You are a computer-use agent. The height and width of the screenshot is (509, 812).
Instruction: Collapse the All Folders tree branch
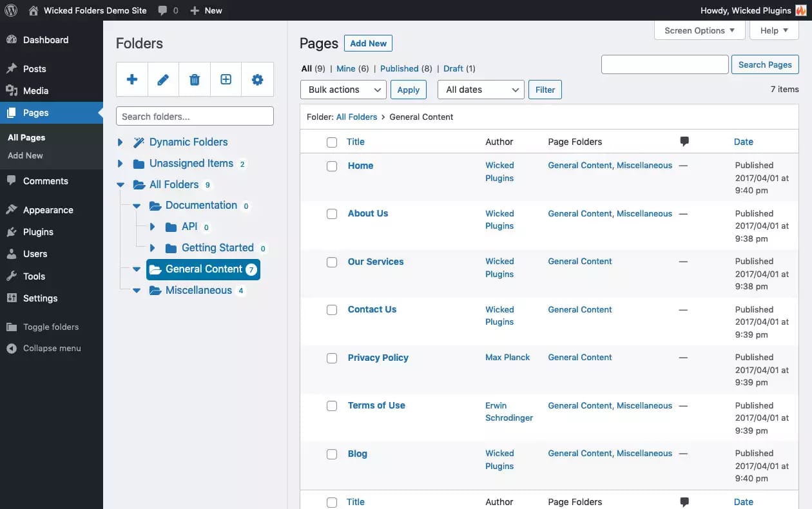(119, 184)
